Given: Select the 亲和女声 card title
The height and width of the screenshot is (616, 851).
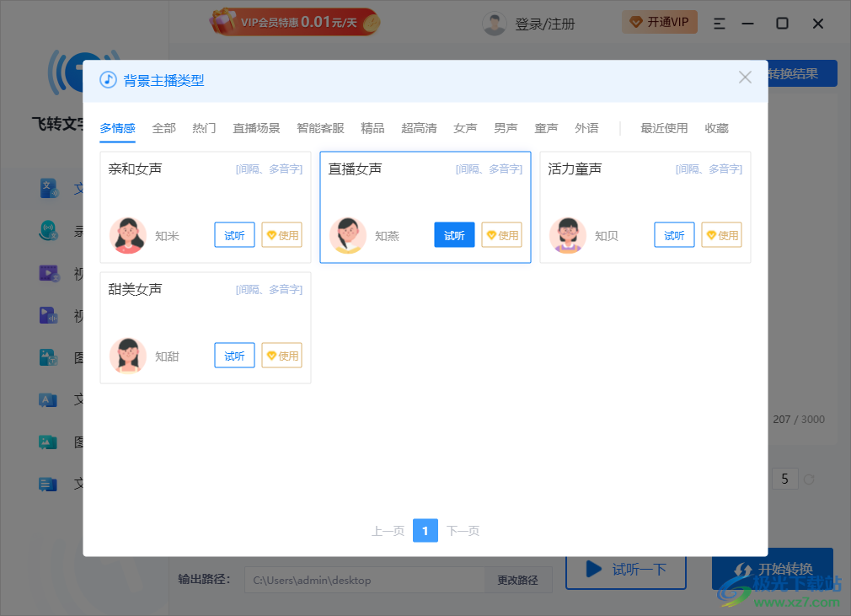Looking at the screenshot, I should tap(135, 169).
